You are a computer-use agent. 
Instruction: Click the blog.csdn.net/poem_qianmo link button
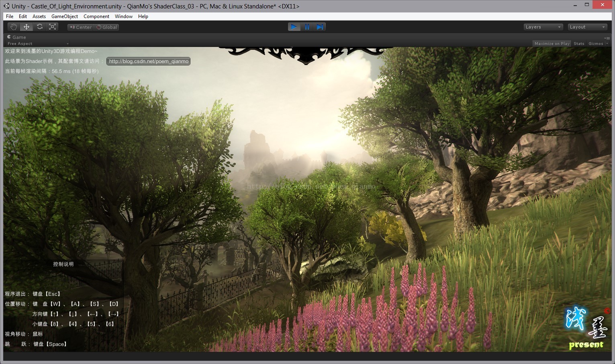[148, 61]
